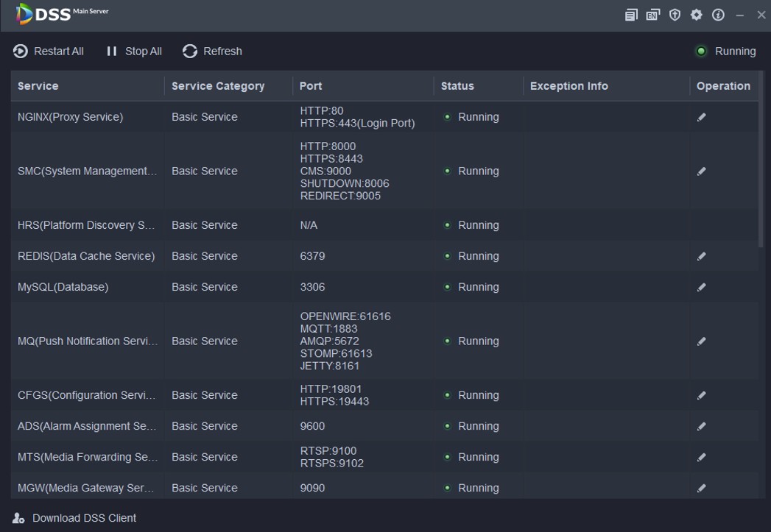Click edit icon for SMC system management row
This screenshot has height=532, width=771.
702,171
